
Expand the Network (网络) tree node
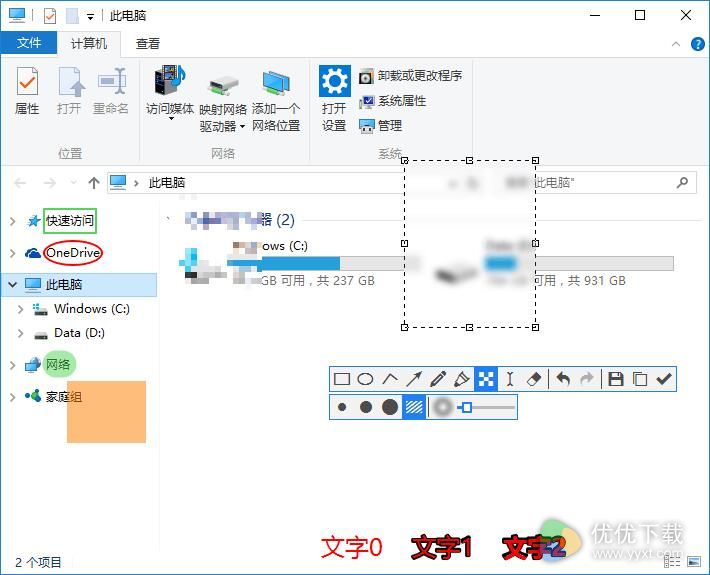pos(13,365)
